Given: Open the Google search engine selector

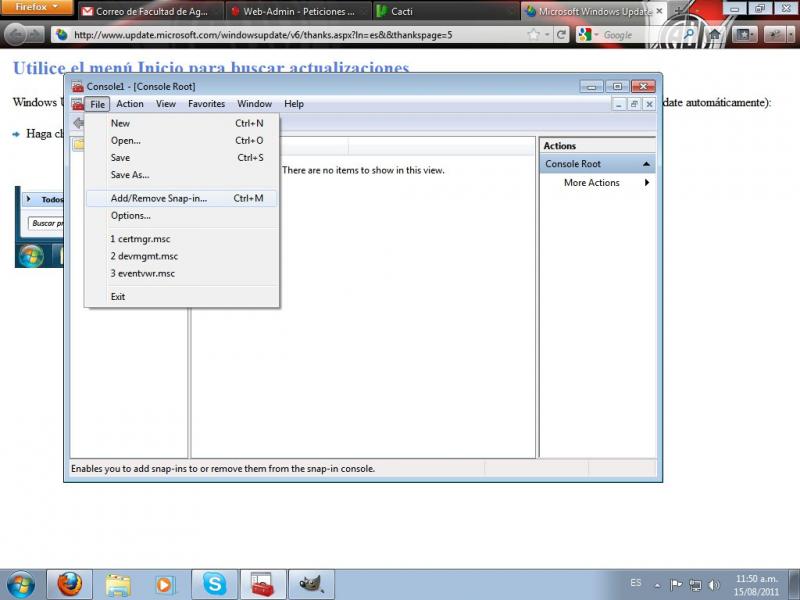Looking at the screenshot, I should click(x=589, y=35).
